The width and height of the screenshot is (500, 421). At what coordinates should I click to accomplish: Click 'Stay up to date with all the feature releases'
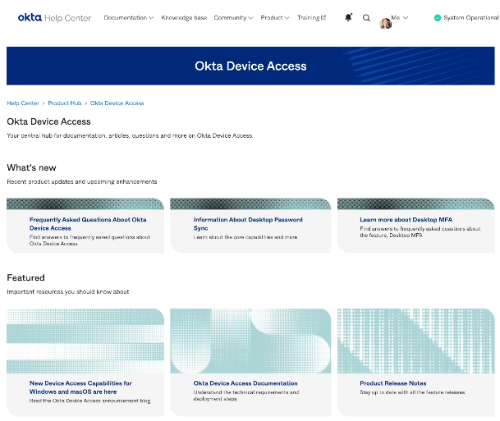coord(412,392)
